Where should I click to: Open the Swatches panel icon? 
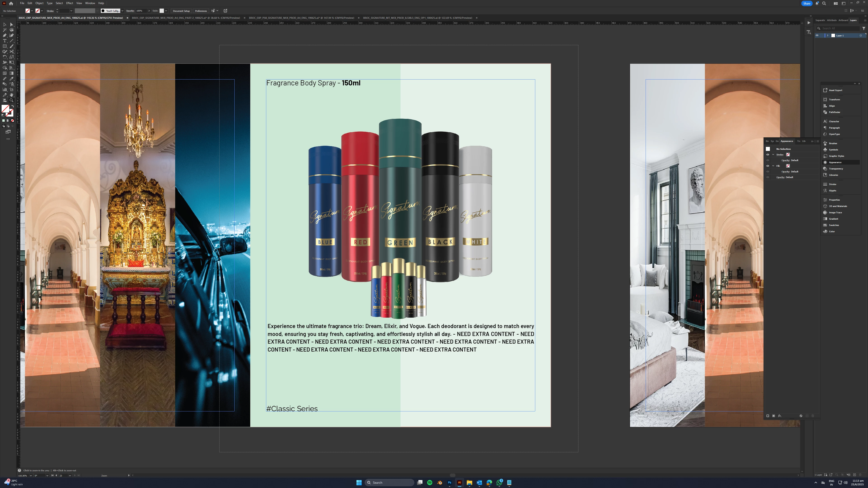click(x=825, y=225)
